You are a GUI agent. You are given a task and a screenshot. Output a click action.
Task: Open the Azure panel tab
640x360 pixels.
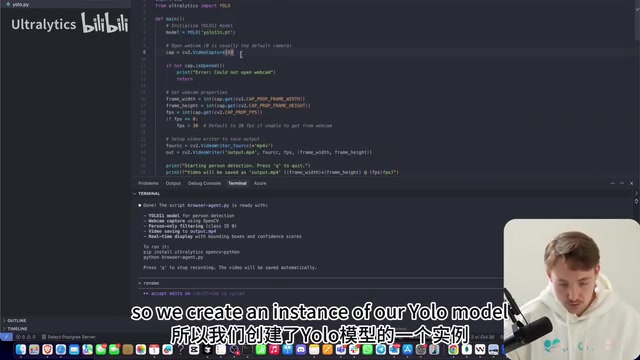(x=260, y=183)
